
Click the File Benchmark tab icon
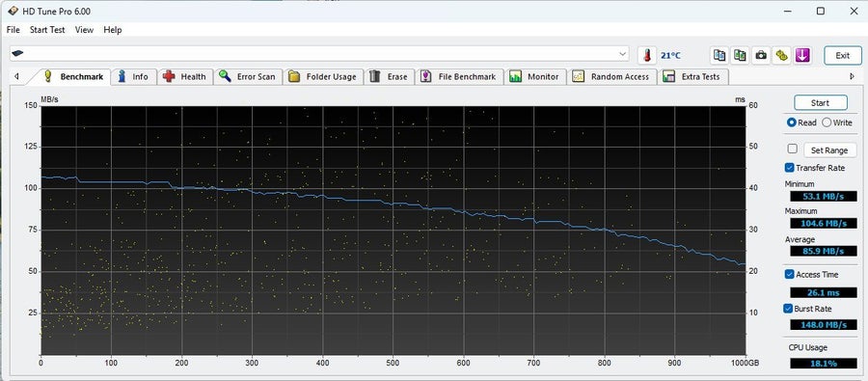pyautogui.click(x=425, y=76)
